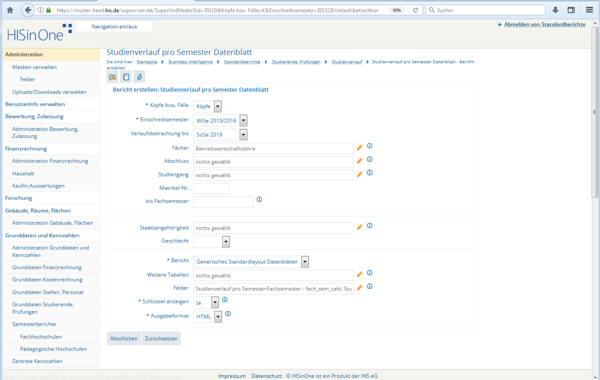Open Haushalt sidebar item
Image resolution: width=600 pixels, height=380 pixels.
[x=23, y=173]
